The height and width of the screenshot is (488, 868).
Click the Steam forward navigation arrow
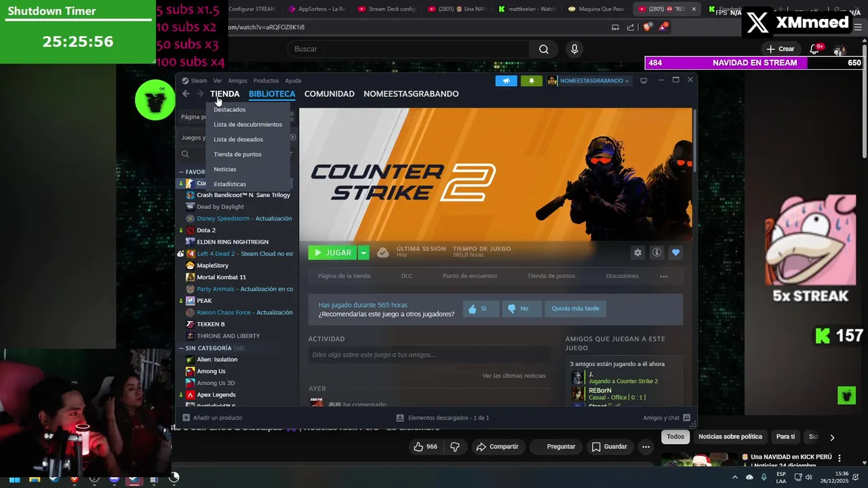[x=200, y=94]
